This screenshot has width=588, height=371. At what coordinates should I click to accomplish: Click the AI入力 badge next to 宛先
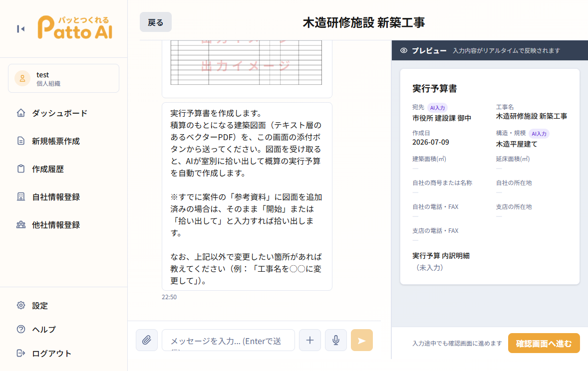tap(437, 108)
